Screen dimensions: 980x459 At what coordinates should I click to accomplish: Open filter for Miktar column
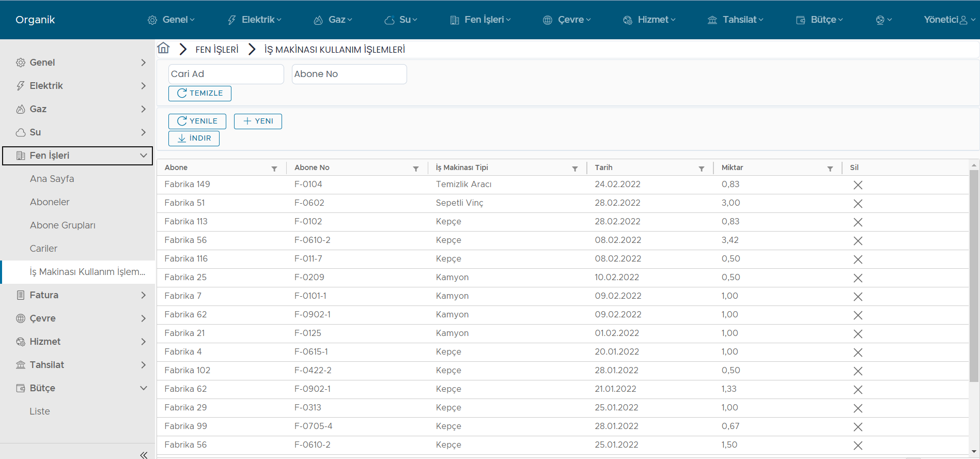830,169
